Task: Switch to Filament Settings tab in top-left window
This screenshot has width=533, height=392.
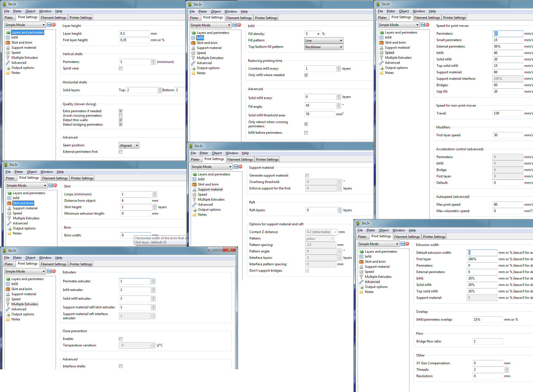Action: pyautogui.click(x=53, y=18)
